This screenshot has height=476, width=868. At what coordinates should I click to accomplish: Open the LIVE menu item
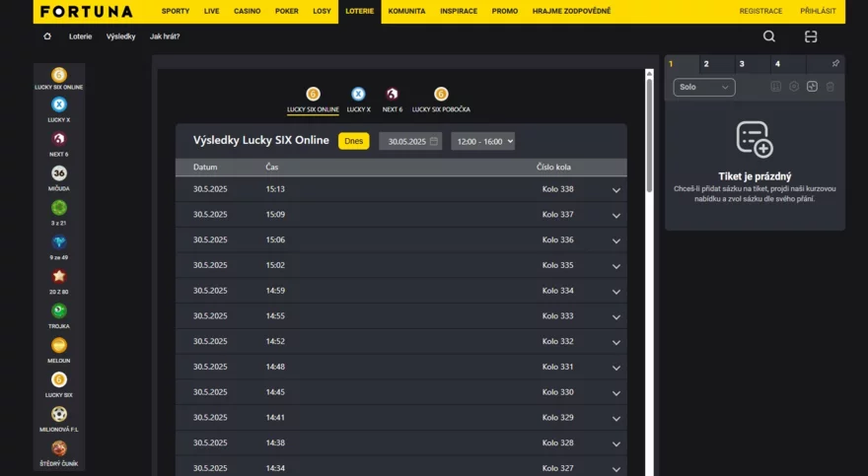[211, 11]
